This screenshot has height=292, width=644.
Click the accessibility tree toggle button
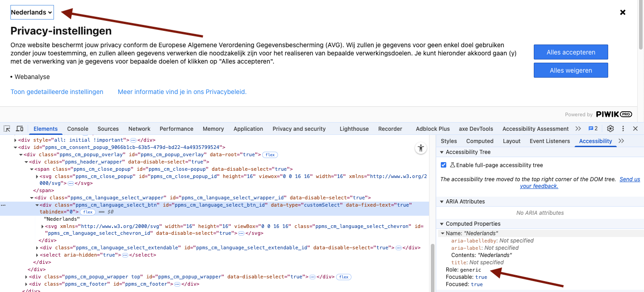[421, 148]
